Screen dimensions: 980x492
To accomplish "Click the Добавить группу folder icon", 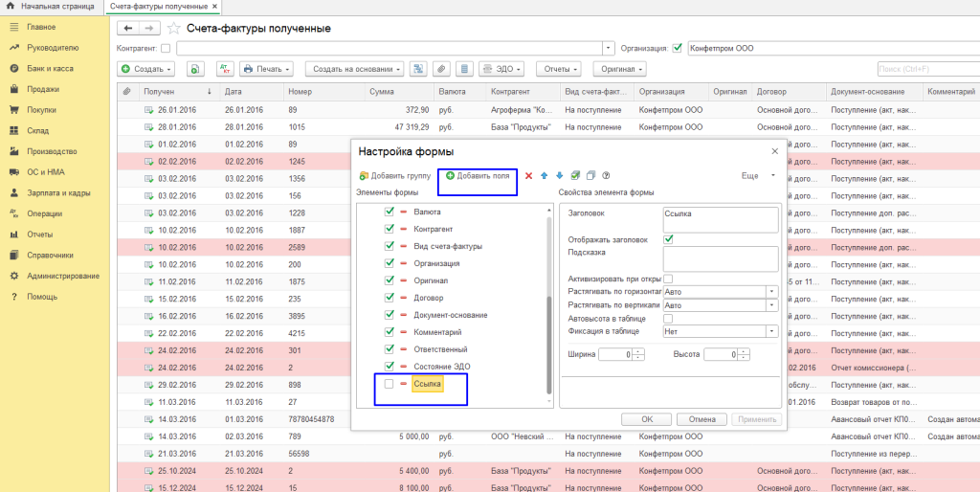I will pos(363,176).
